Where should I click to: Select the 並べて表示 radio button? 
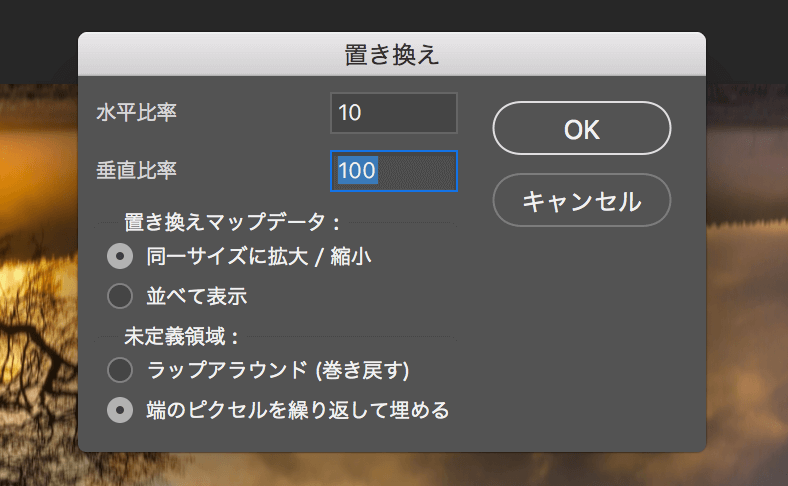pyautogui.click(x=120, y=296)
